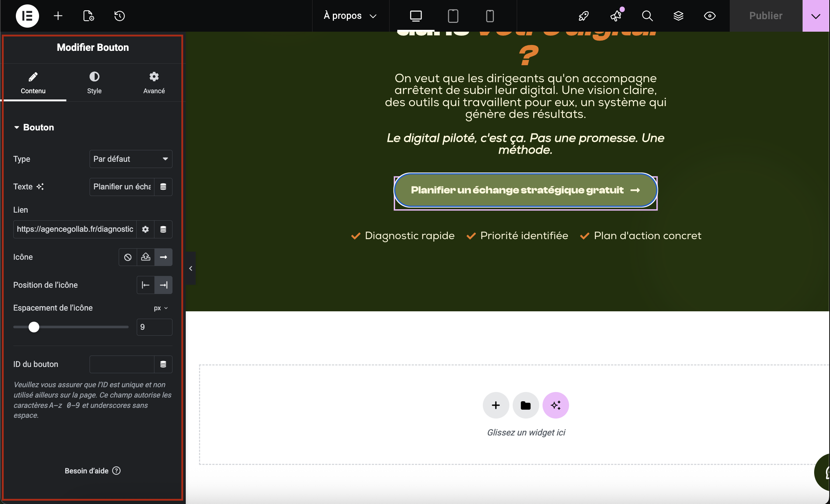The width and height of the screenshot is (830, 504).
Task: Open the What's New megaphone icon
Action: 616,16
